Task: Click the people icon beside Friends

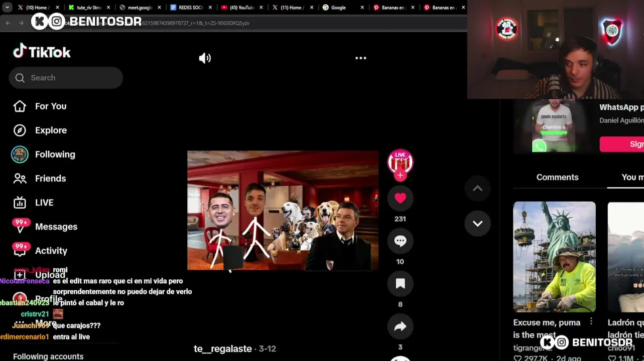Action: point(20,178)
